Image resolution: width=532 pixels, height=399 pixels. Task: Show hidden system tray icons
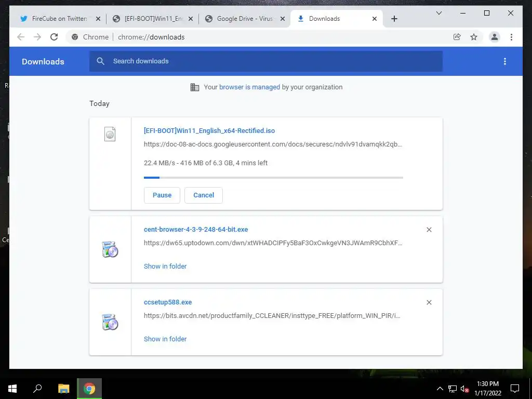coord(440,389)
